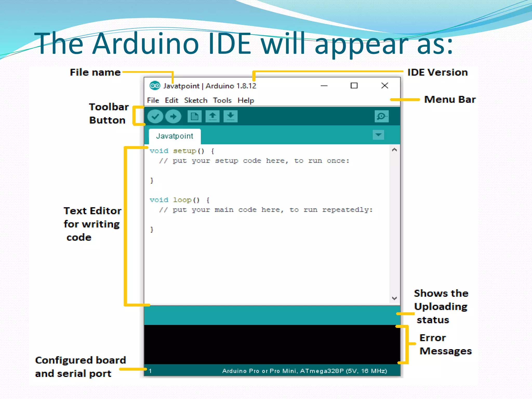Click the Verify checkmark button
The height and width of the screenshot is (399, 532).
click(155, 116)
